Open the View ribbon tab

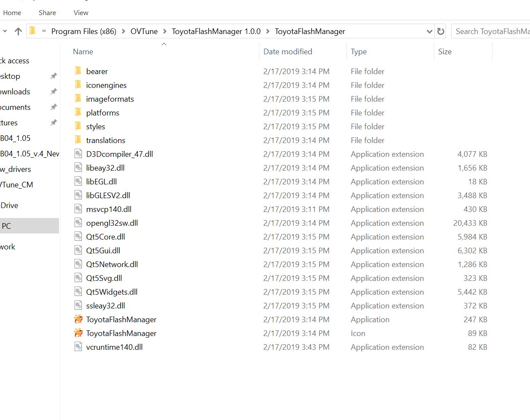81,13
